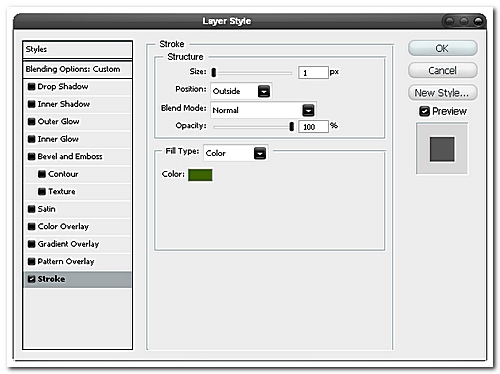Select the Drop Shadow label
Image resolution: width=500 pixels, height=374 pixels.
[63, 86]
